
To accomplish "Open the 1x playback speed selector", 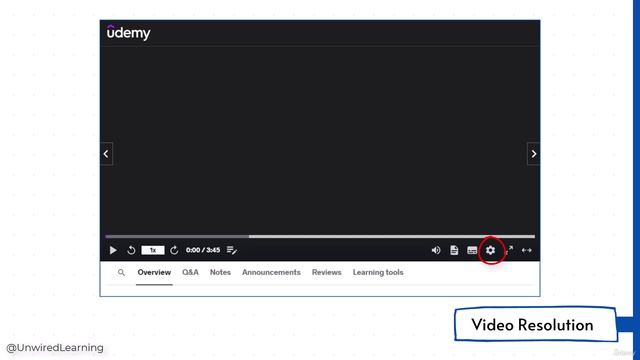I will click(x=153, y=250).
